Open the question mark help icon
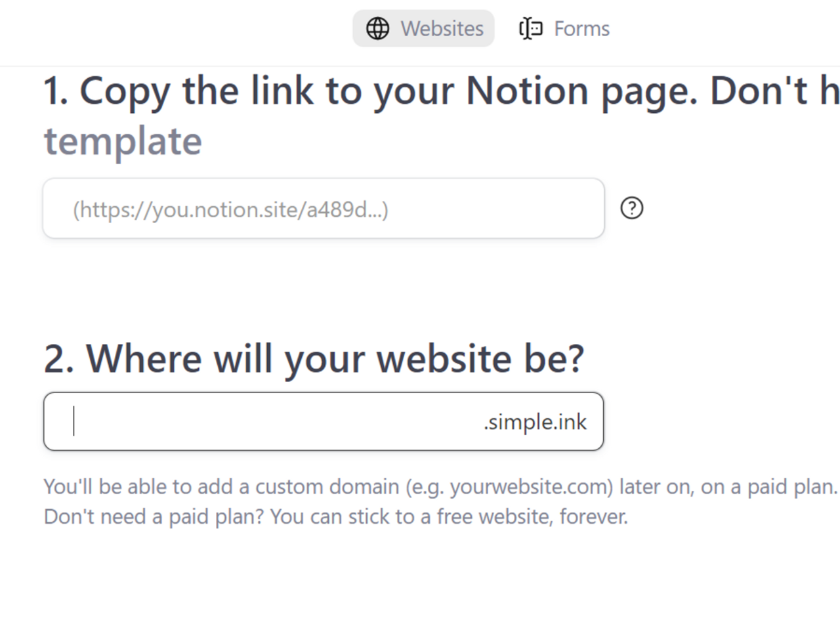The width and height of the screenshot is (840, 630). click(x=632, y=209)
